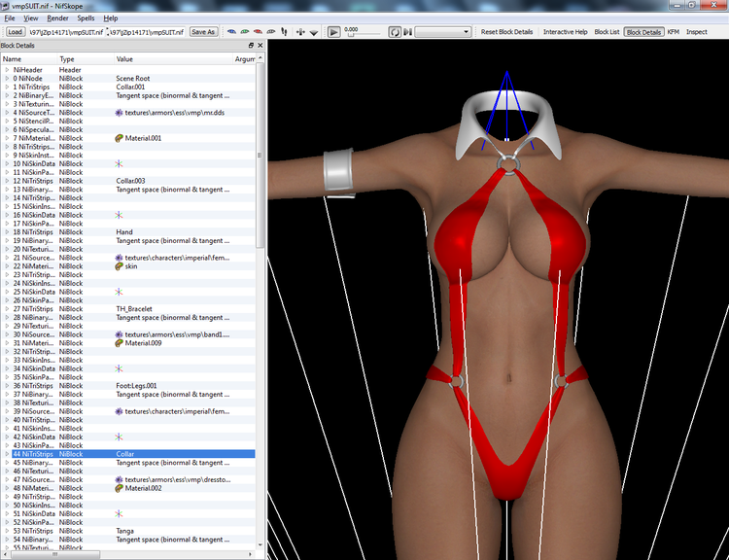The image size is (729, 560).
Task: Toggle the Loop animation icon
Action: click(x=395, y=32)
